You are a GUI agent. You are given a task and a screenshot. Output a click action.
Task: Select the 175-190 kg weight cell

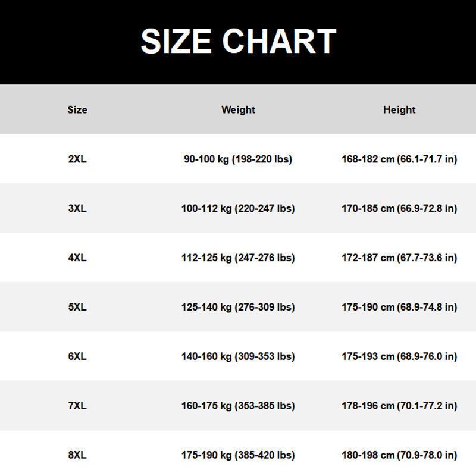pyautogui.click(x=238, y=455)
